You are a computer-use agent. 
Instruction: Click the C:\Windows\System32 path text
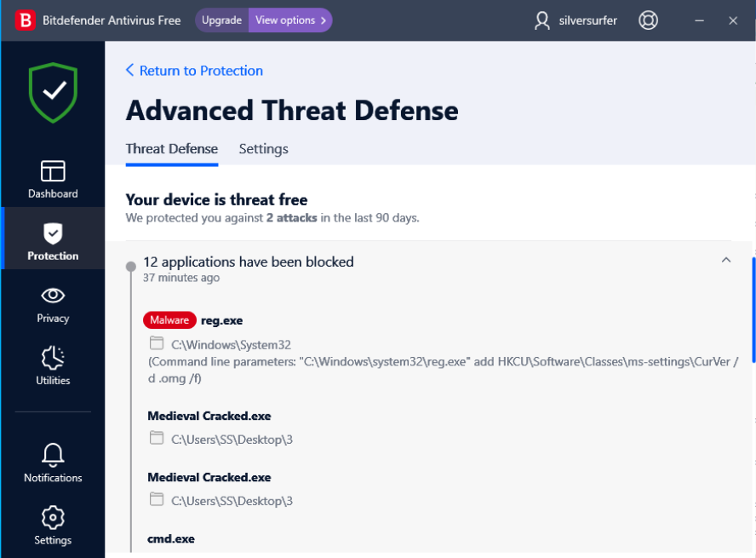pos(231,345)
